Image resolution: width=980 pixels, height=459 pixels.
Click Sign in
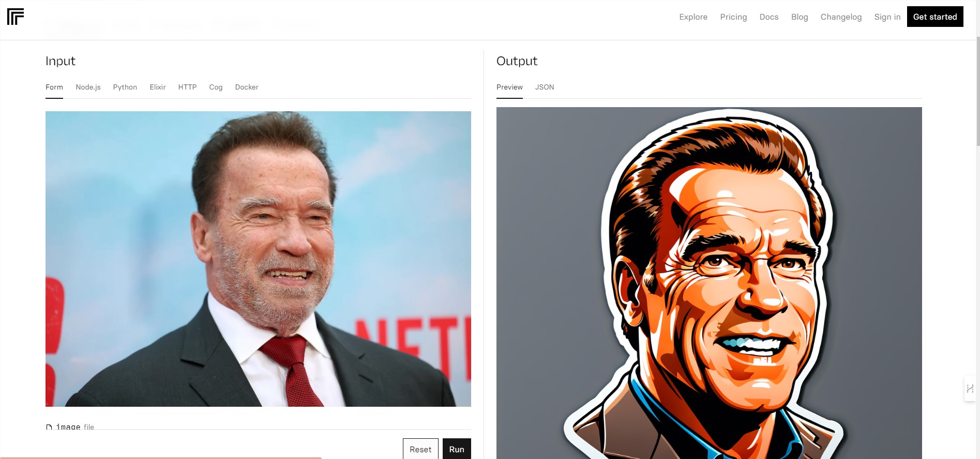point(887,17)
